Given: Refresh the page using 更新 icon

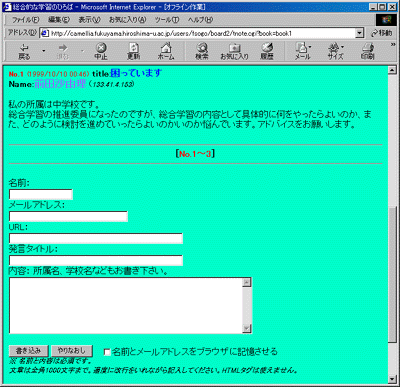Looking at the screenshot, I should pos(133,51).
